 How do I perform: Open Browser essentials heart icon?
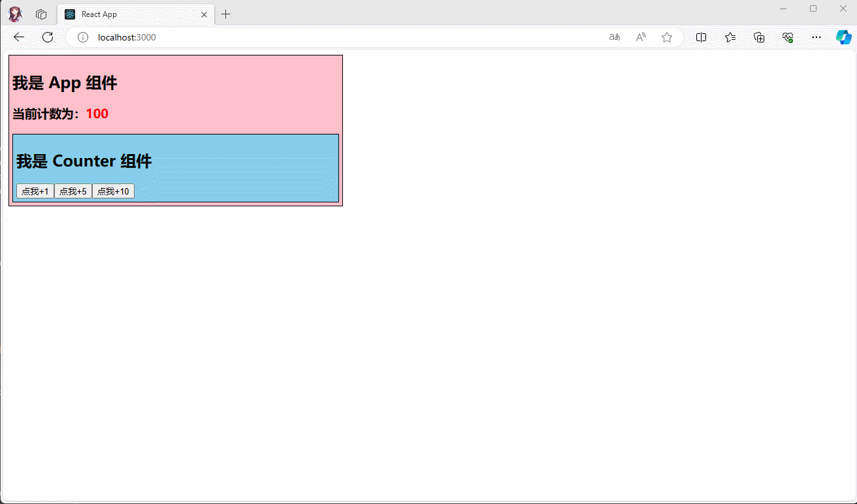coord(788,37)
